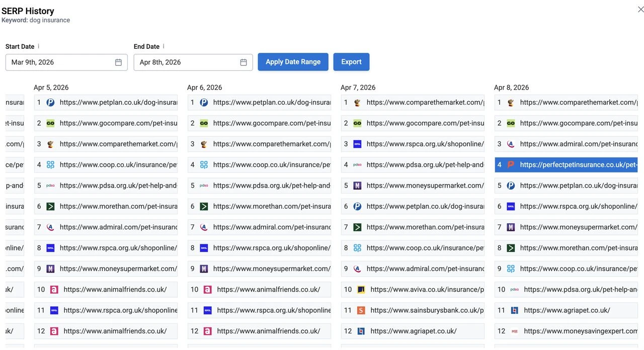
Task: Click Co-op favicon at rank 4 on Apr 6
Action: click(204, 164)
